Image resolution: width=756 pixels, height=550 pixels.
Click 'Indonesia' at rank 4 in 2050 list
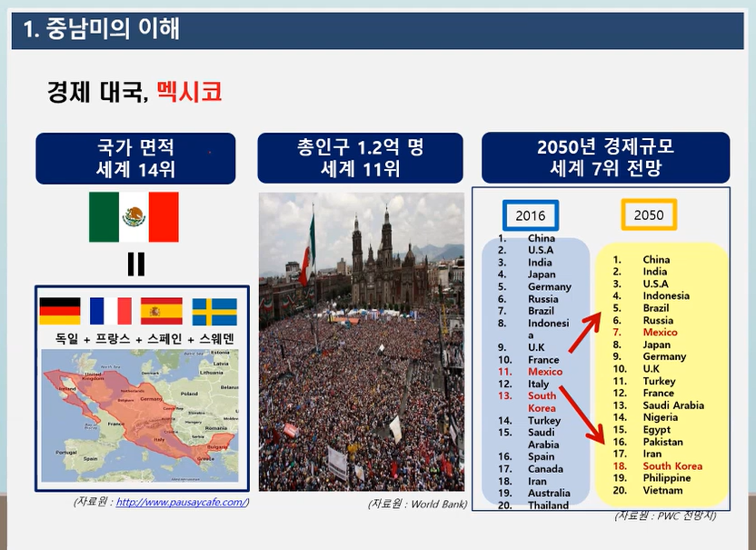[666, 295]
